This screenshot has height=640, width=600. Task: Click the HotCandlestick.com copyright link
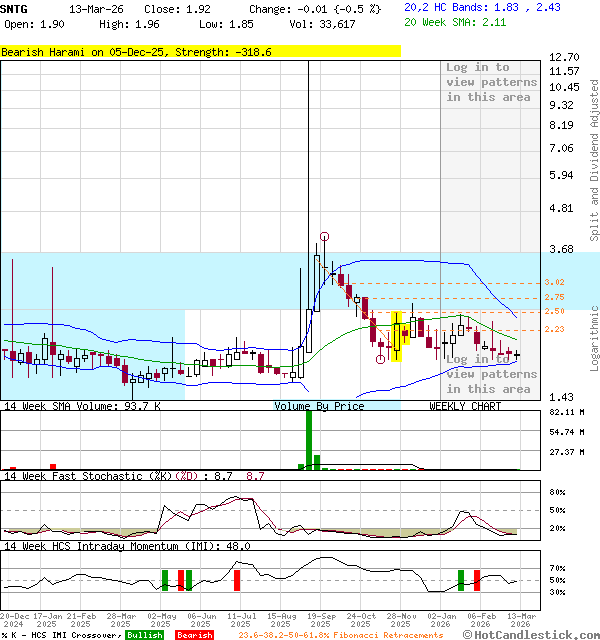click(x=533, y=634)
